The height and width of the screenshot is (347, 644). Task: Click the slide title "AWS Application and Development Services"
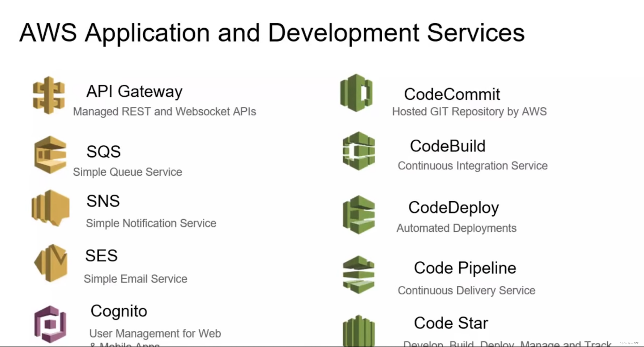pyautogui.click(x=272, y=33)
